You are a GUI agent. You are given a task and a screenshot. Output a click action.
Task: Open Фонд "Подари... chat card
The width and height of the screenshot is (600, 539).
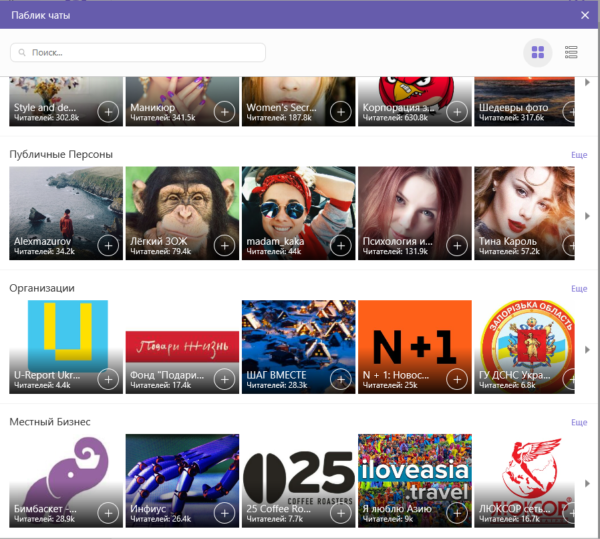point(183,347)
